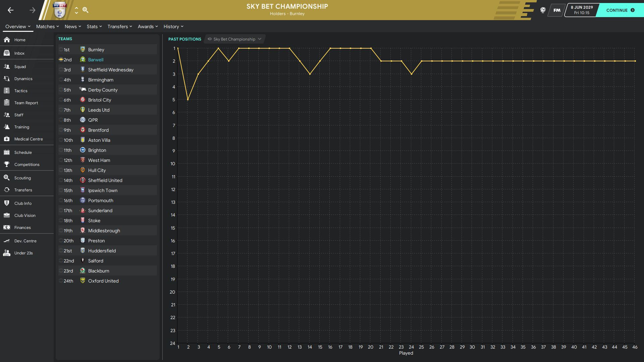Select Birmingham in teams list

pyautogui.click(x=108, y=79)
